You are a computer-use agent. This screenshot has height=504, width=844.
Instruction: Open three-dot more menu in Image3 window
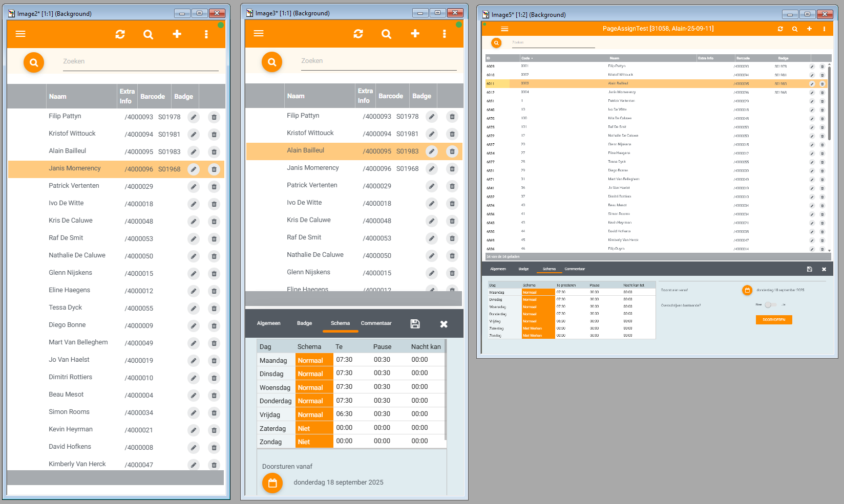click(445, 34)
